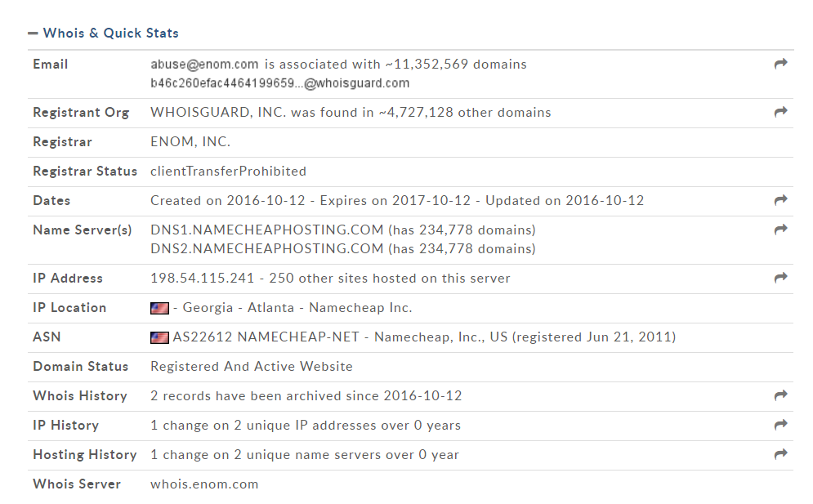Click the 198.54.115.241 IP address
Viewport: 813px width, 504px height.
click(x=202, y=279)
